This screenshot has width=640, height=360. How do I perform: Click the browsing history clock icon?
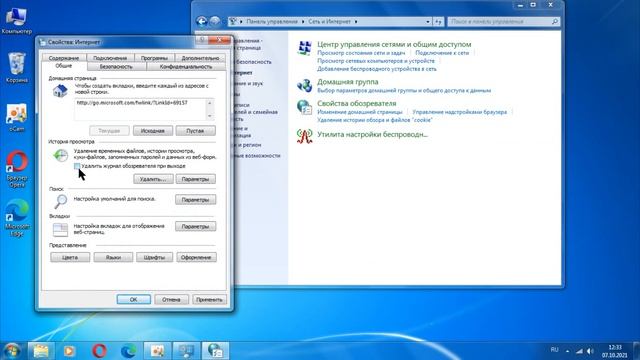pos(60,156)
